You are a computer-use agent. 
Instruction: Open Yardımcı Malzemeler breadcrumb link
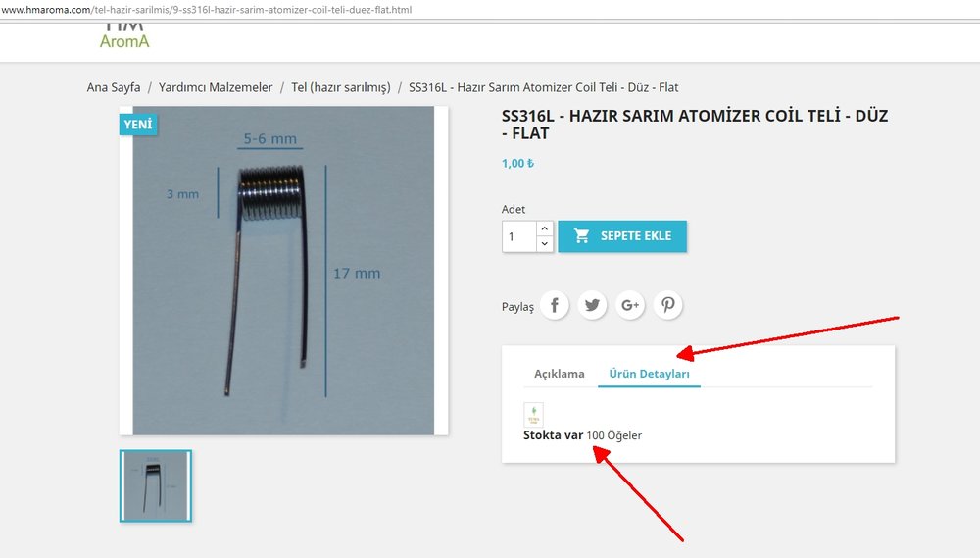(216, 87)
